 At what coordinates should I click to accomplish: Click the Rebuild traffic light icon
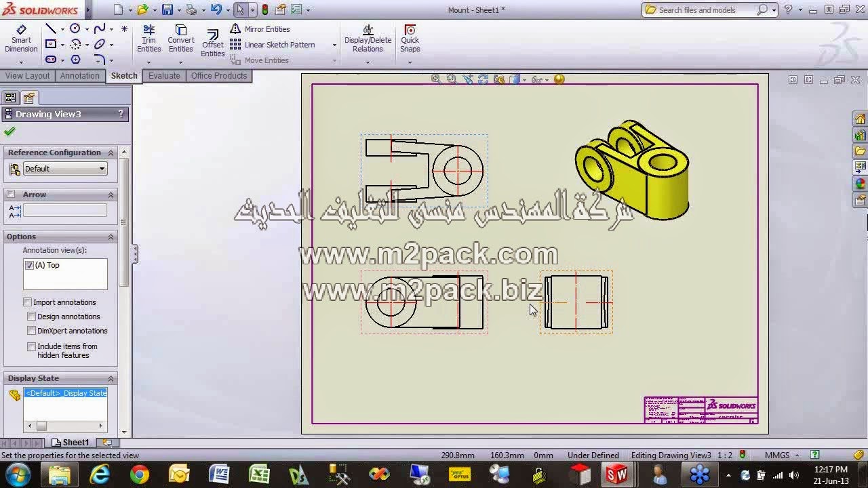tap(264, 9)
